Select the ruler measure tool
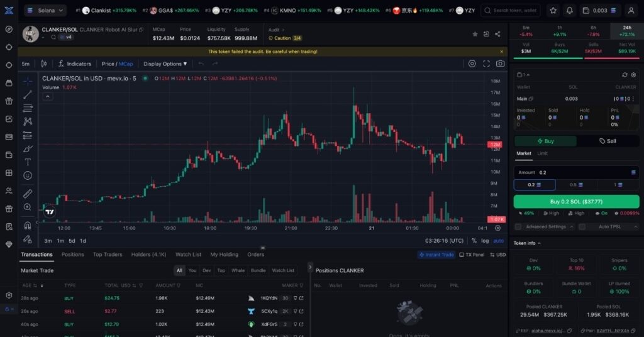This screenshot has height=337, width=644. [x=28, y=194]
